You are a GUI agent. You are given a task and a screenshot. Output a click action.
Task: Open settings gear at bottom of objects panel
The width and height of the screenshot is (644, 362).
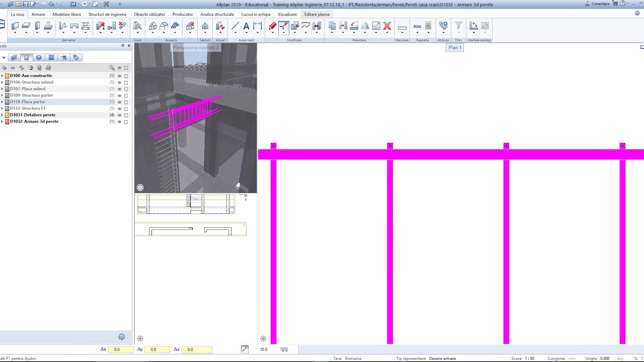pos(122,337)
